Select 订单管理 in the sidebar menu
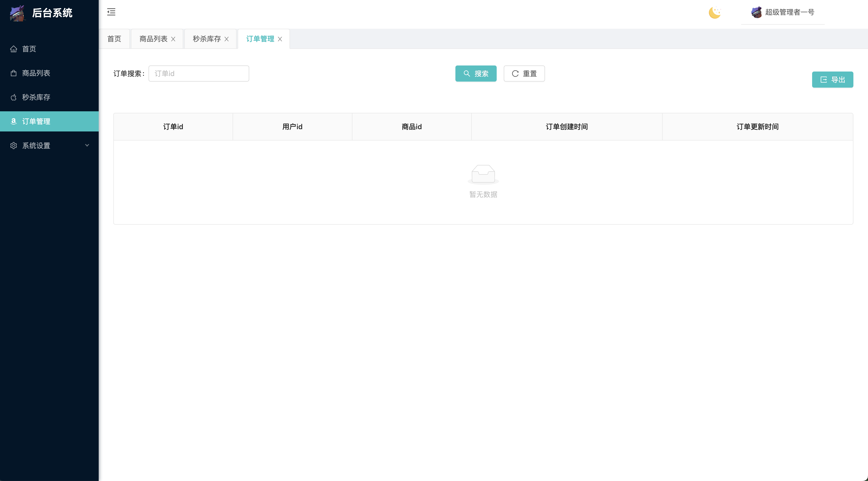This screenshot has height=481, width=868. [37, 121]
